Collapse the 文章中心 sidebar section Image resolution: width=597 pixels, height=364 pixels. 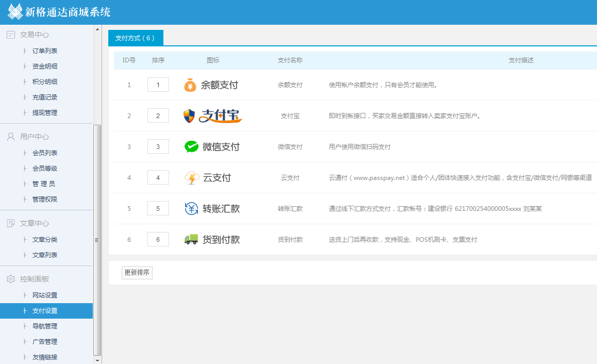(x=35, y=223)
